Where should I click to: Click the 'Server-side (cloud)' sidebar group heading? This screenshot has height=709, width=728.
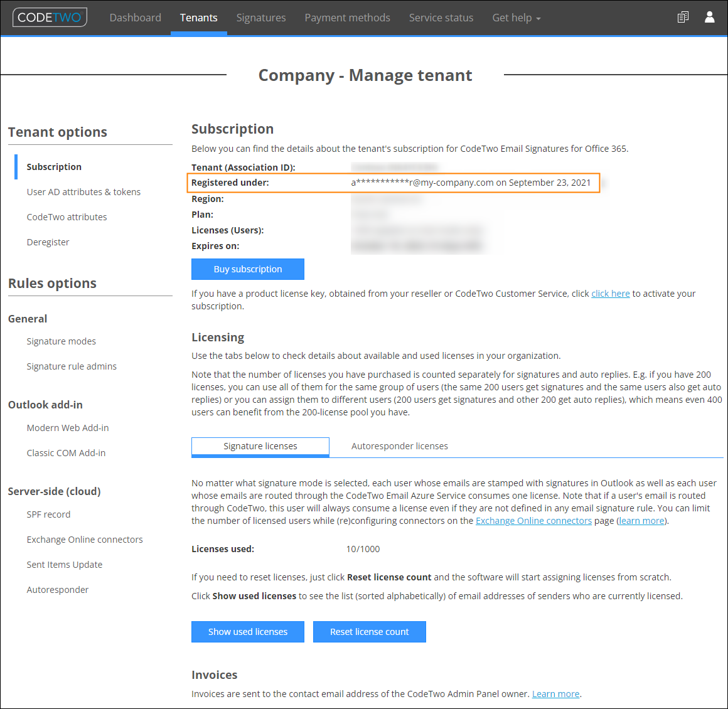[x=55, y=491]
